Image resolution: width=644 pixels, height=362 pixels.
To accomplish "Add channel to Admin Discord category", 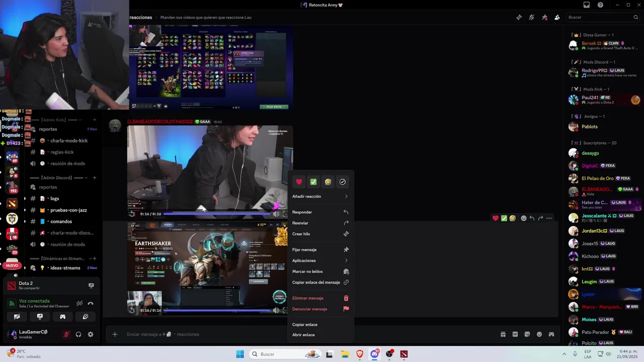I will [94, 177].
